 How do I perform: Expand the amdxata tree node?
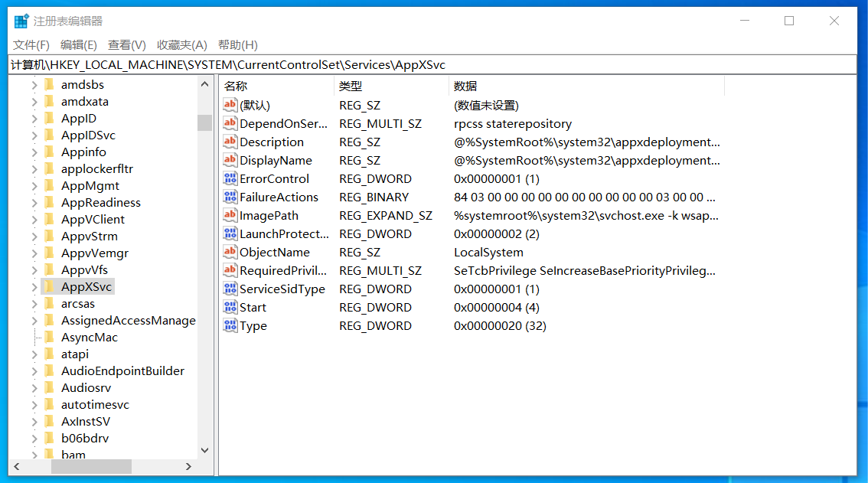click(x=34, y=102)
